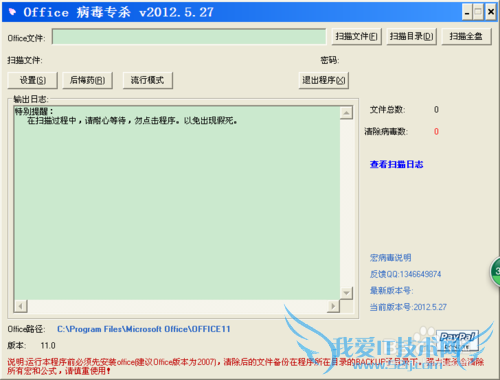The height and width of the screenshot is (380, 500).
Task: Close the Office 病毒专杀 window
Action: (x=491, y=13)
